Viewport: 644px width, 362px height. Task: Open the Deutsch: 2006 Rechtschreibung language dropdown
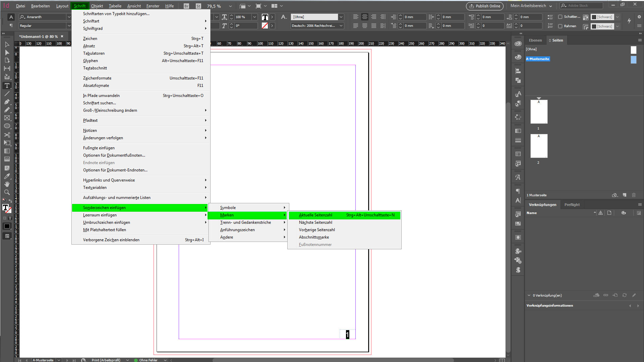341,26
